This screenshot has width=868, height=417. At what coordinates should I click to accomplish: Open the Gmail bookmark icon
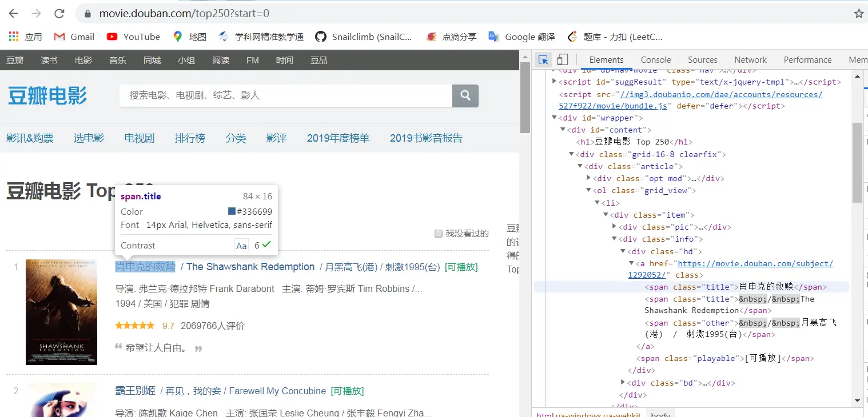59,37
